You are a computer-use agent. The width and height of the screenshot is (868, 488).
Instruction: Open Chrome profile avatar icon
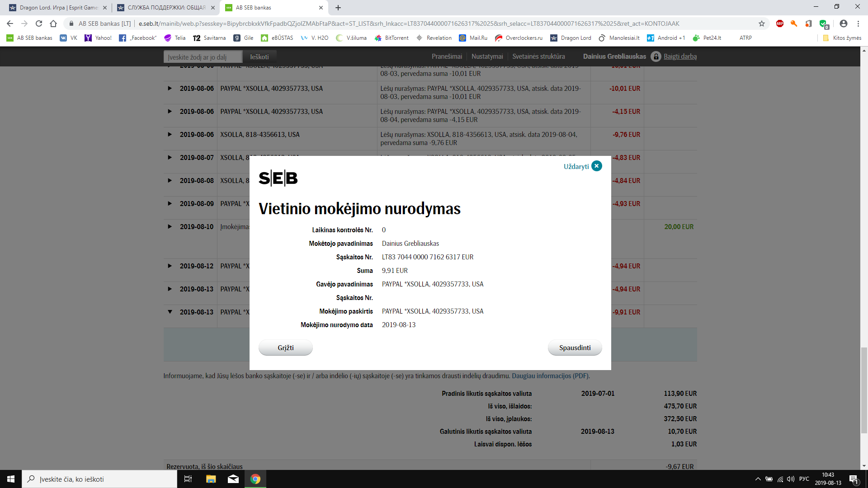pos(843,23)
